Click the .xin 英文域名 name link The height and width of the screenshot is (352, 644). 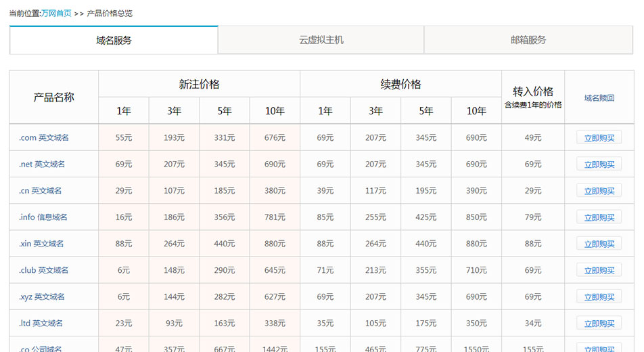pos(41,244)
